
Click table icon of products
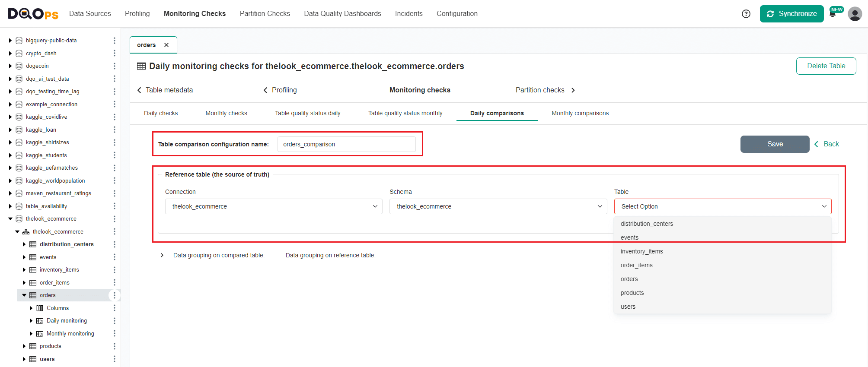[x=33, y=346]
